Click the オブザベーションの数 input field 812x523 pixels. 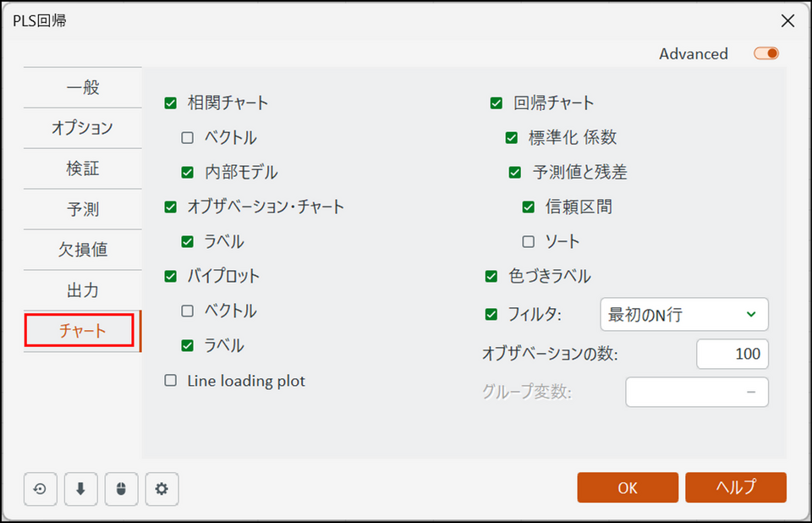[x=732, y=354]
